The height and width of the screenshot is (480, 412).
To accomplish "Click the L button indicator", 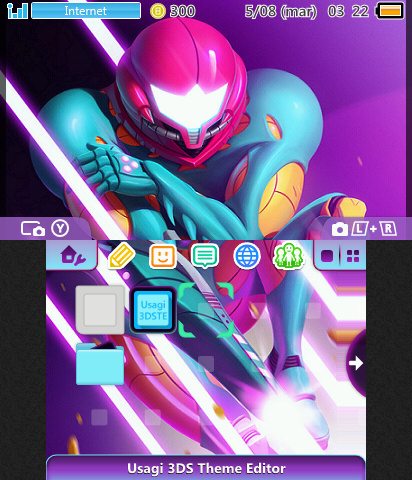I will coord(360,229).
